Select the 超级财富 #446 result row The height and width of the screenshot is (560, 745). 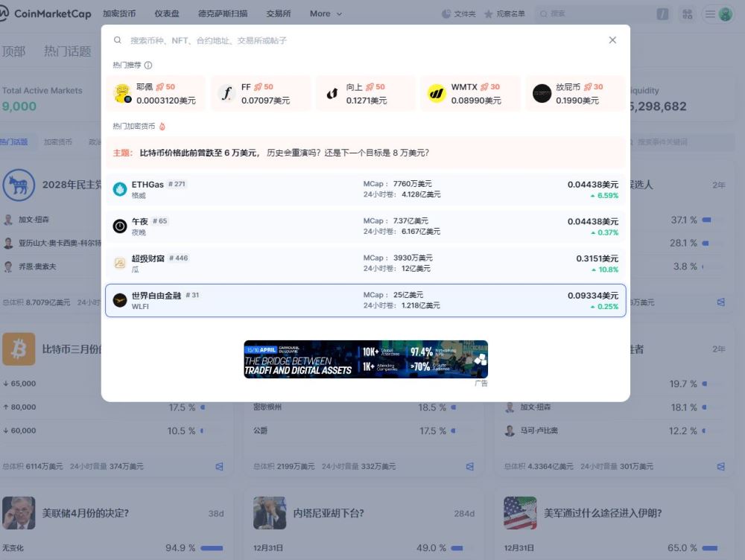365,263
